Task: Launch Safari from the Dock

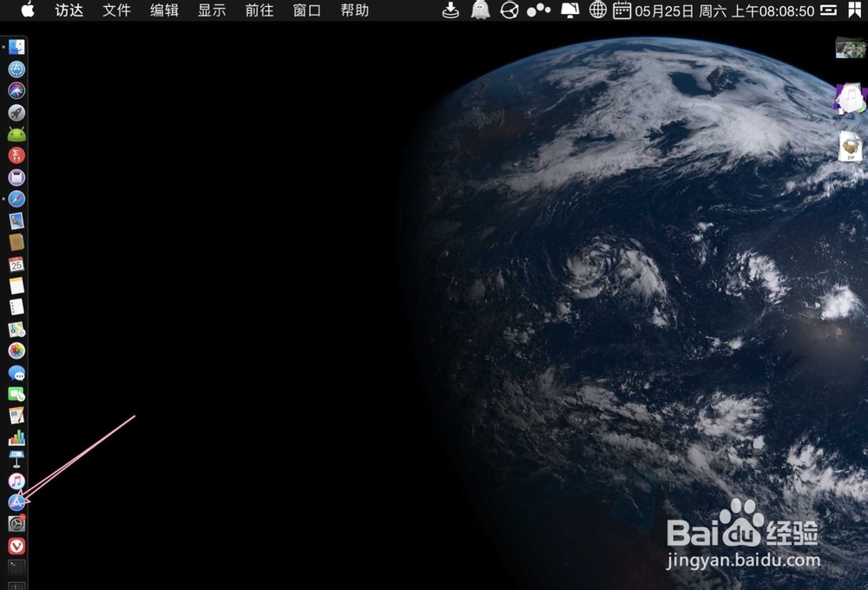Action: click(x=16, y=200)
